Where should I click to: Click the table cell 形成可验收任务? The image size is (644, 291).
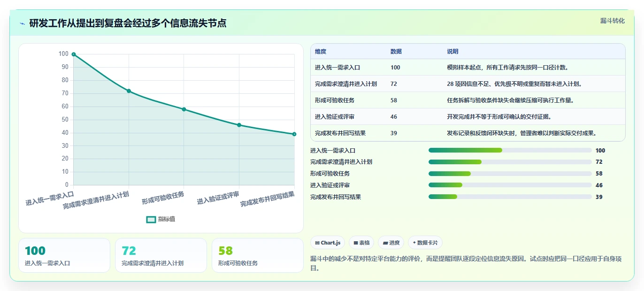point(335,100)
